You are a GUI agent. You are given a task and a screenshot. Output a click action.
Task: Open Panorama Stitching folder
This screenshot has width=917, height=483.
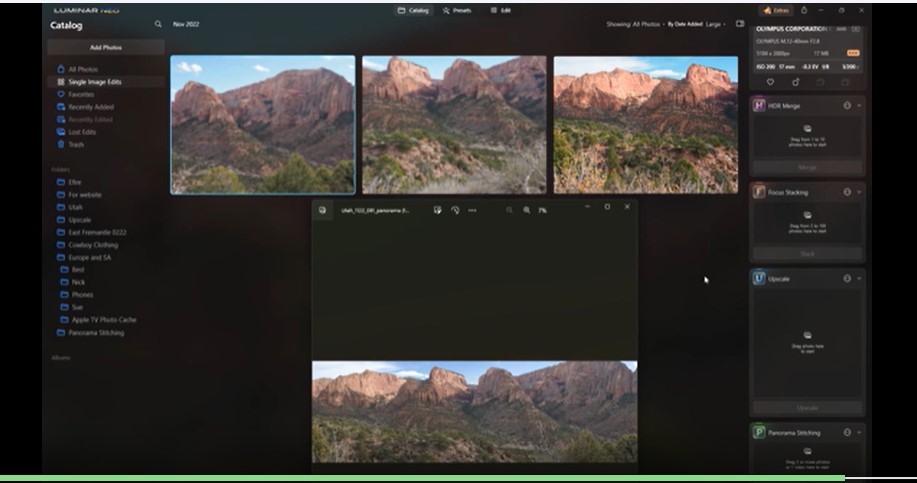point(96,333)
